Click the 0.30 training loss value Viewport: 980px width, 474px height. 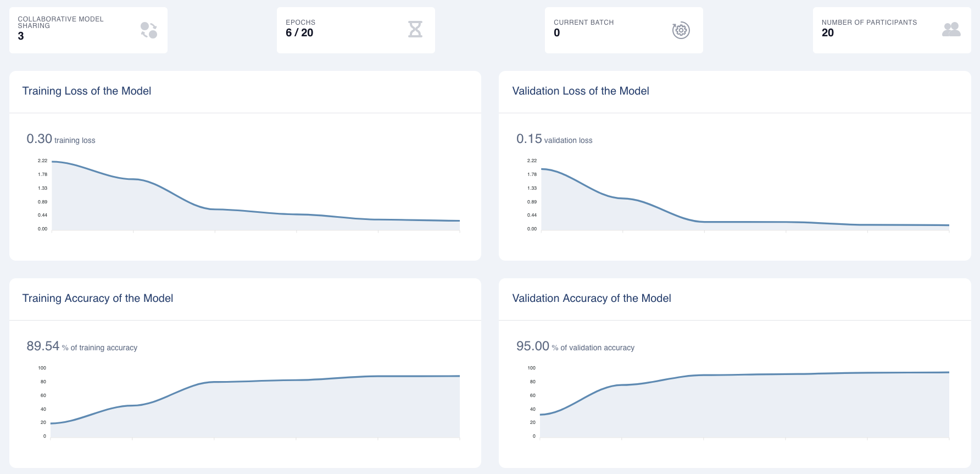(40, 139)
